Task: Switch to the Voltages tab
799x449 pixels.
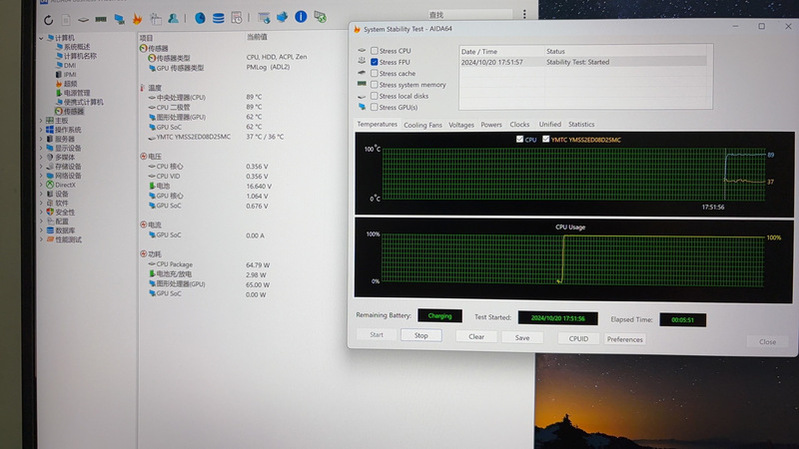Action: pyautogui.click(x=461, y=124)
